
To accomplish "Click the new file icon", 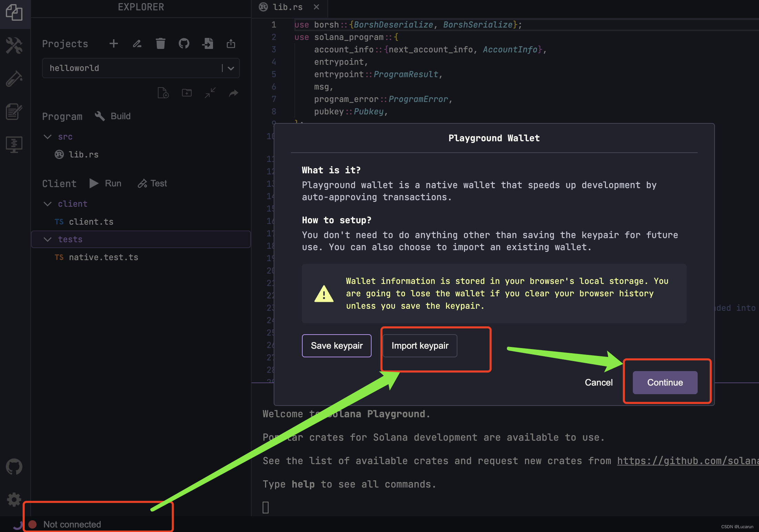I will click(x=163, y=93).
